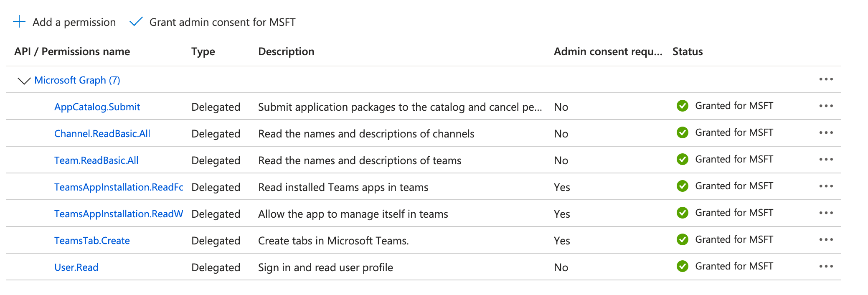This screenshot has width=868, height=295.
Task: Open the ellipsis menu for User.Read
Action: (826, 267)
